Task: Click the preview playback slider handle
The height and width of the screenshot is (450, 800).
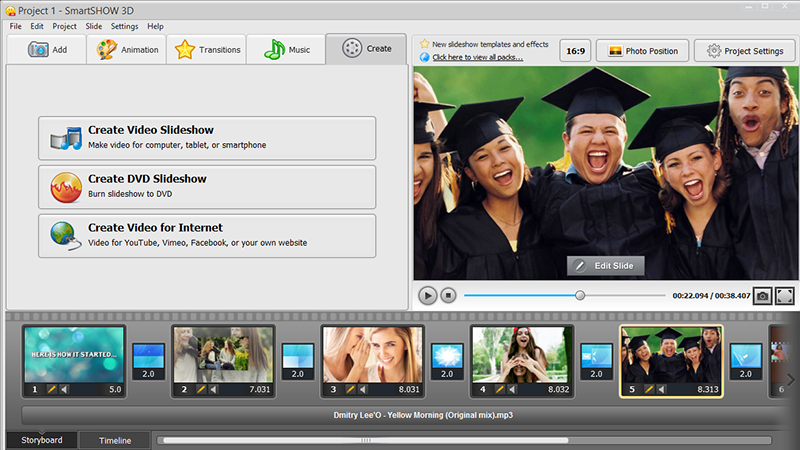Action: tap(580, 295)
